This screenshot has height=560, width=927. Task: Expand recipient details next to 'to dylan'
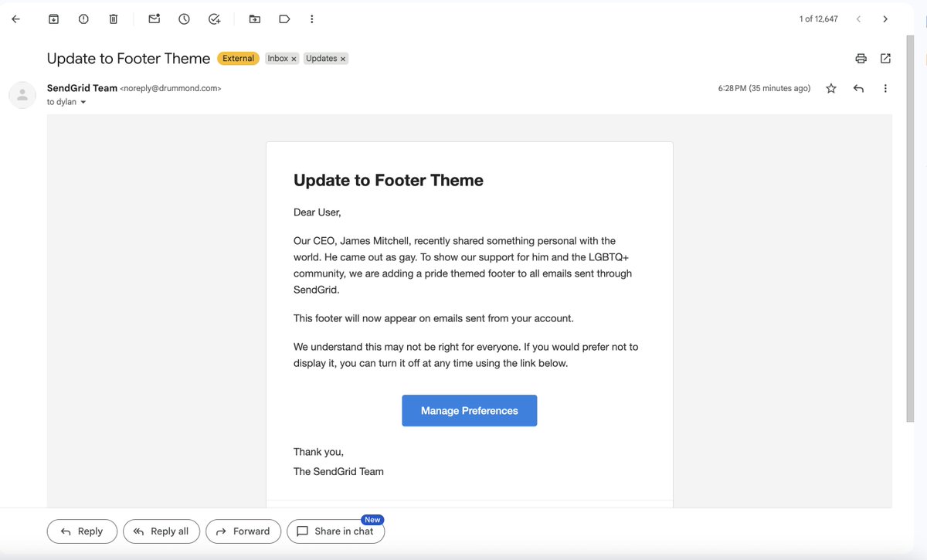(83, 102)
